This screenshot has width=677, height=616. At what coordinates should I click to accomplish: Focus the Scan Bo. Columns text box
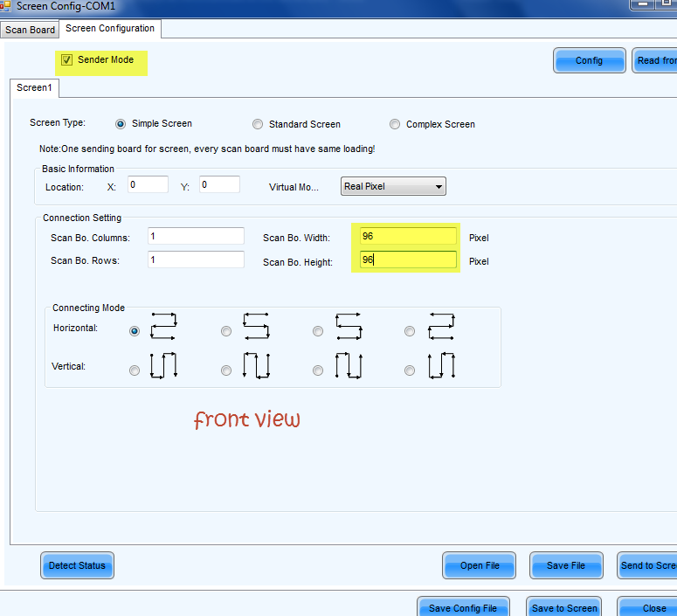(196, 236)
